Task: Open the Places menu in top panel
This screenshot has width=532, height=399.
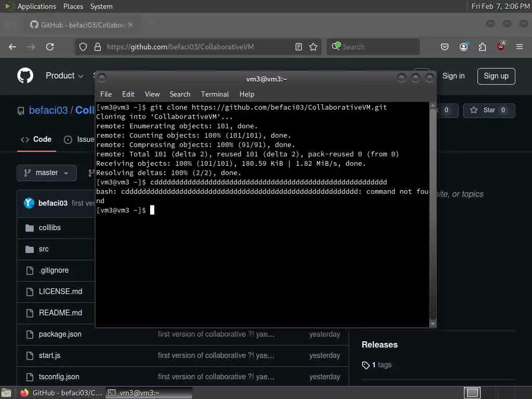Action: [73, 6]
